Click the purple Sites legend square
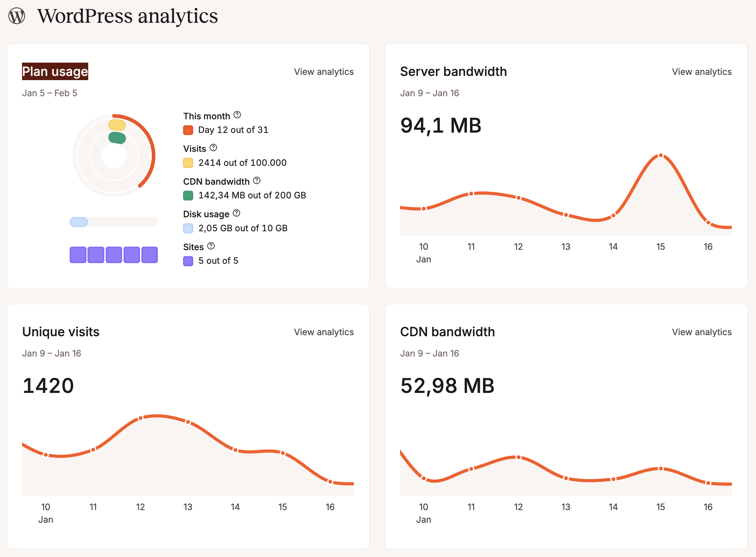756x557 pixels. pos(188,261)
